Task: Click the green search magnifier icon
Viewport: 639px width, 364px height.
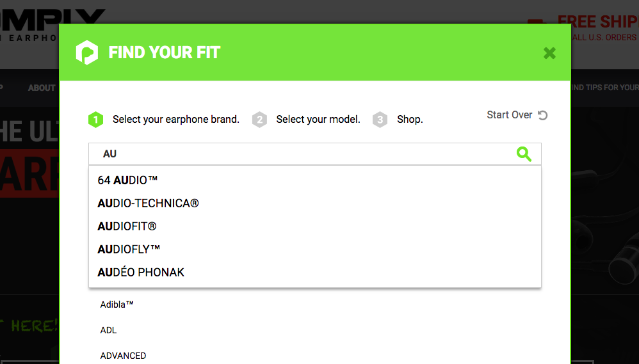Action: [524, 154]
